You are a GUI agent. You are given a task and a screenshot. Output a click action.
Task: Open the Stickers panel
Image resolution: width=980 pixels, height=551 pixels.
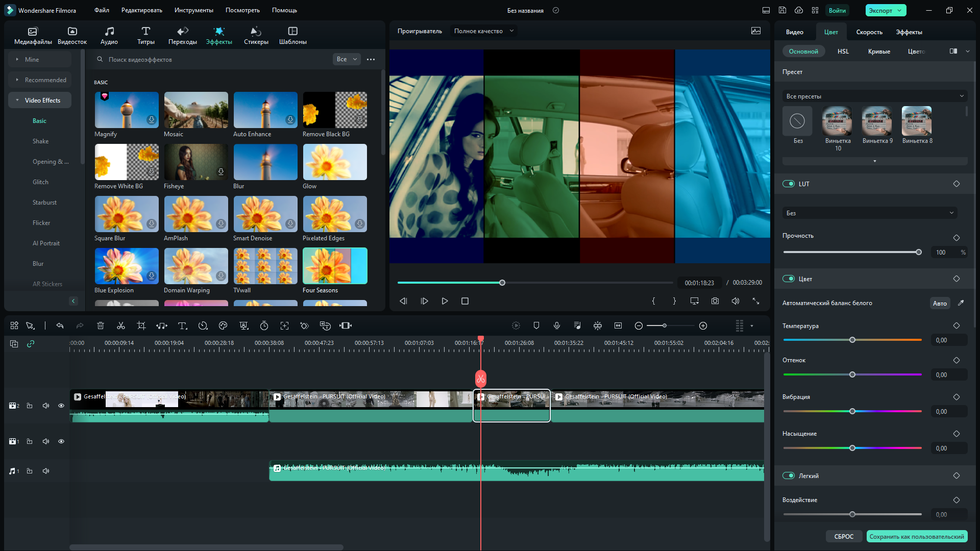(256, 35)
